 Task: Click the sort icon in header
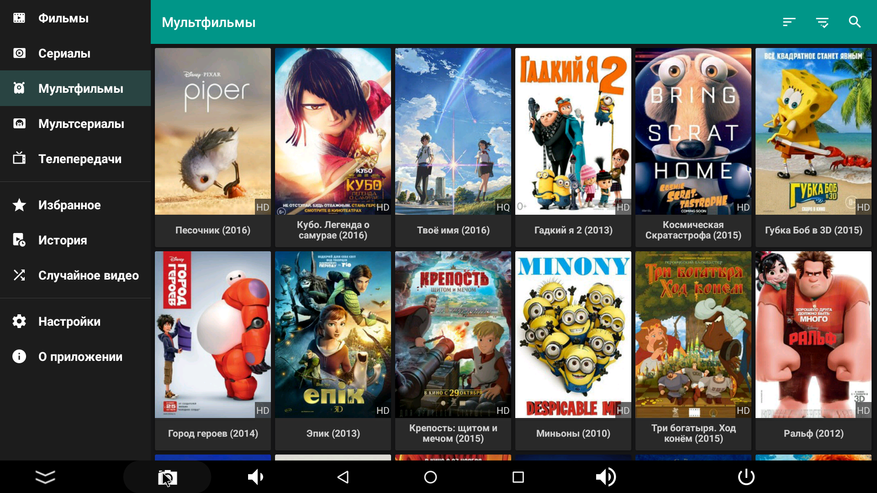coord(789,22)
